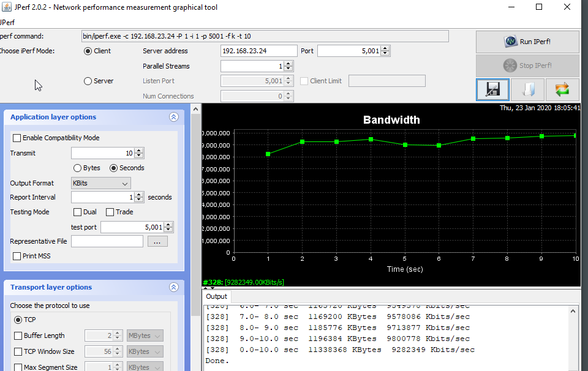This screenshot has width=588, height=371.
Task: Click the Port number field
Action: 349,51
